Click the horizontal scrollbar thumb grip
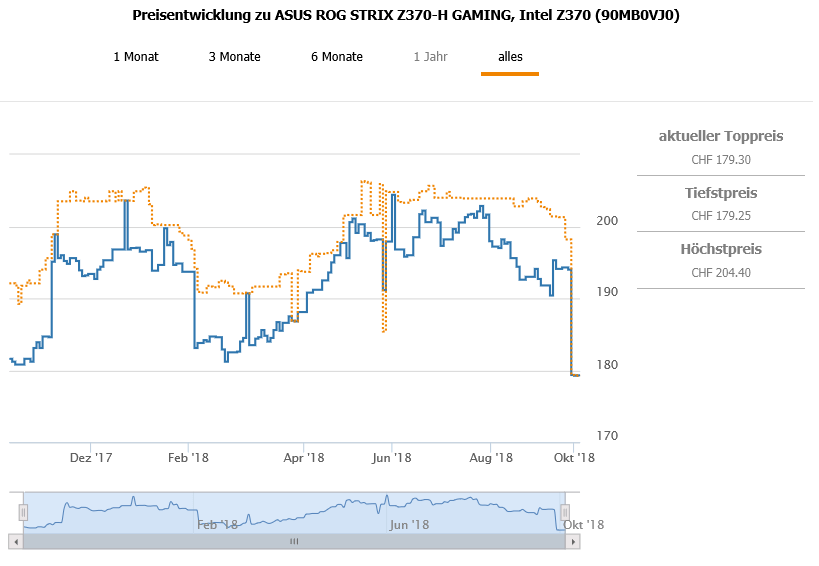The width and height of the screenshot is (819, 566). pos(294,541)
